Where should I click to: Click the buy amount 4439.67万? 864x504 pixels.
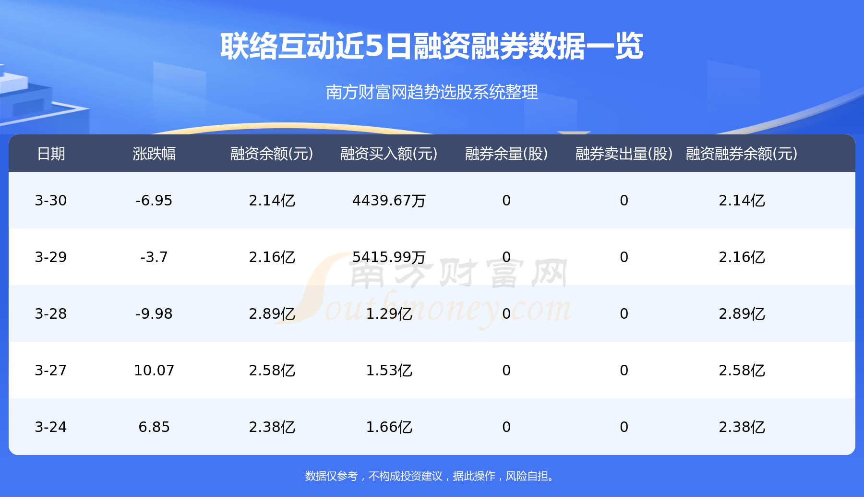pos(389,200)
